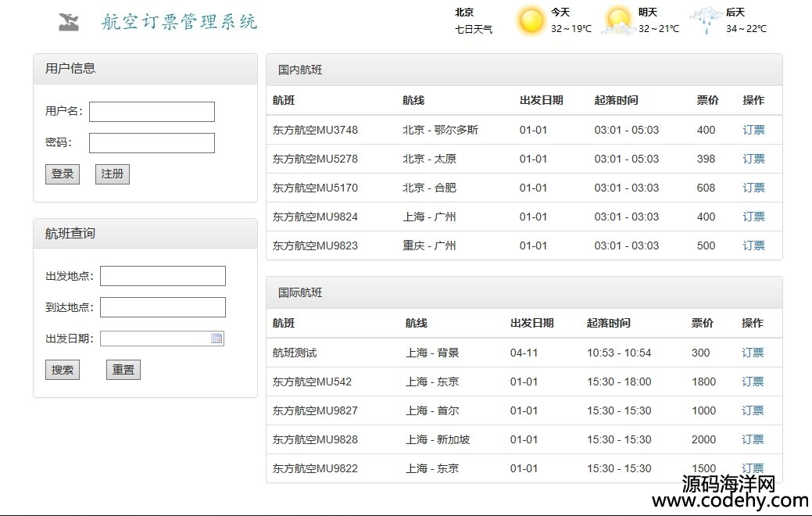Book flight 东方航空MU9823 via 订票 link
The image size is (812, 516).
point(753,246)
